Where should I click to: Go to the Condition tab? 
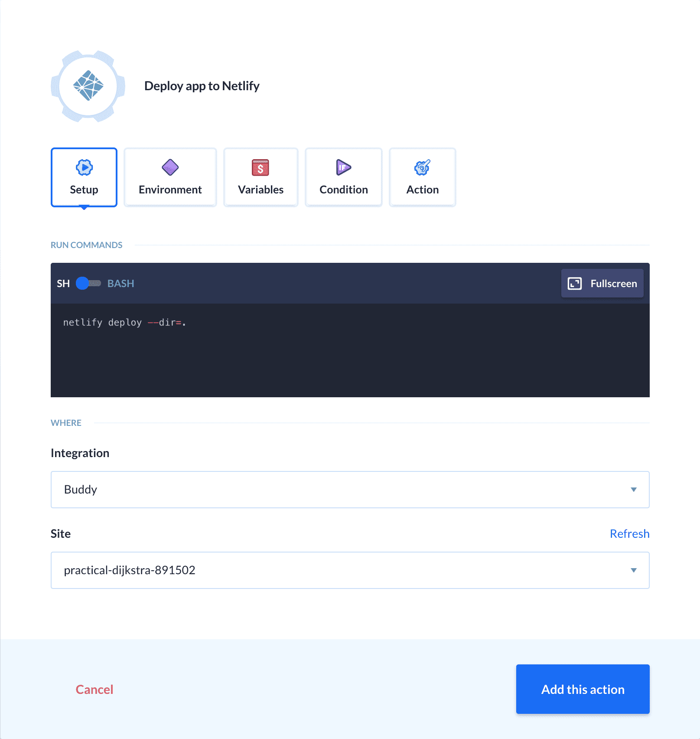pos(344,177)
